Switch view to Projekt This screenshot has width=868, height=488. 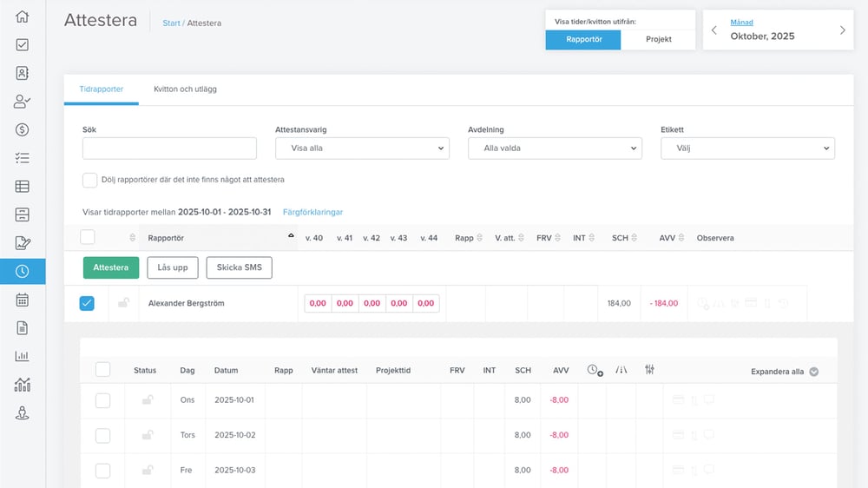click(x=658, y=40)
